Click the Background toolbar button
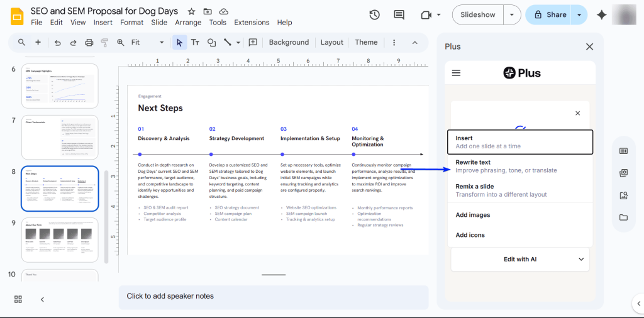Image resolution: width=644 pixels, height=318 pixels. [x=289, y=43]
